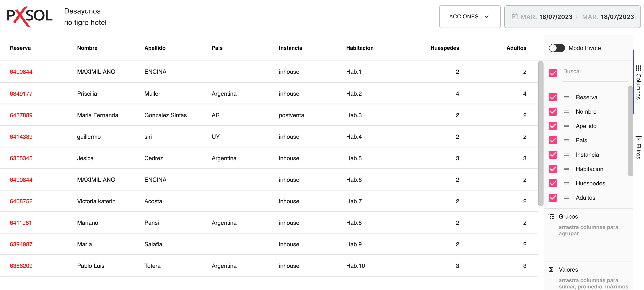Uncheck the Huéspedes column checkbox
The image size is (644, 290).
point(553,183)
